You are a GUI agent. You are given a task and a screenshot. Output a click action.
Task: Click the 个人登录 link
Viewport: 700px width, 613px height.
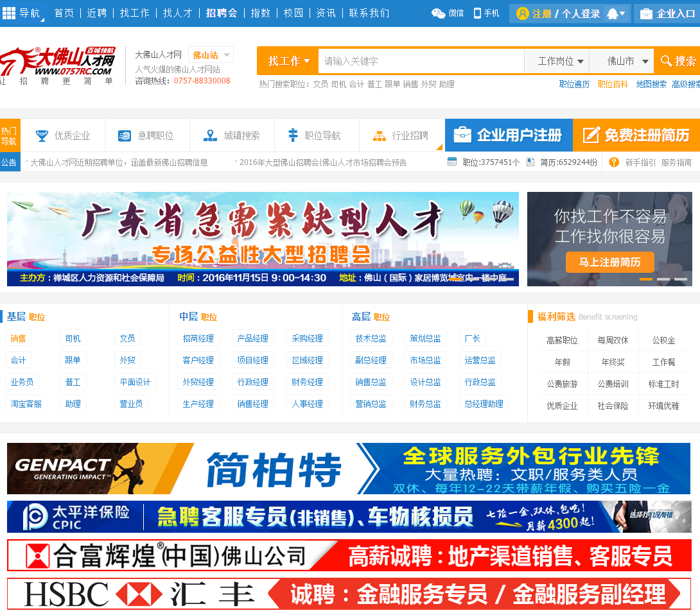pyautogui.click(x=581, y=14)
